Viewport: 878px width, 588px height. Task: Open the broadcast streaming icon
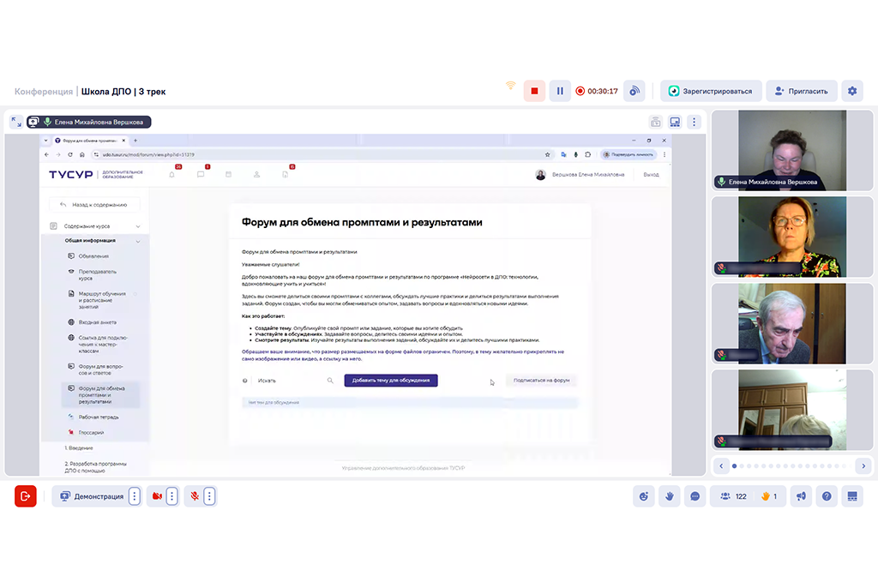(634, 91)
